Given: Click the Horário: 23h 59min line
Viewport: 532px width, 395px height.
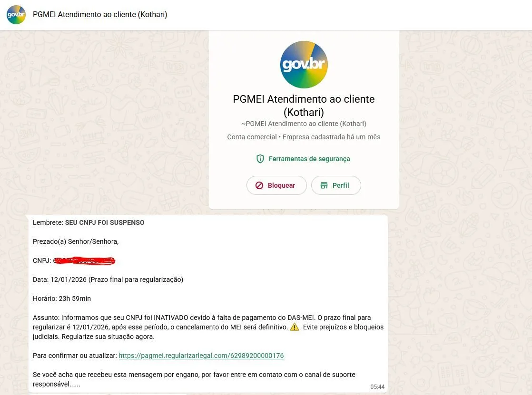Looking at the screenshot, I should (x=62, y=299).
